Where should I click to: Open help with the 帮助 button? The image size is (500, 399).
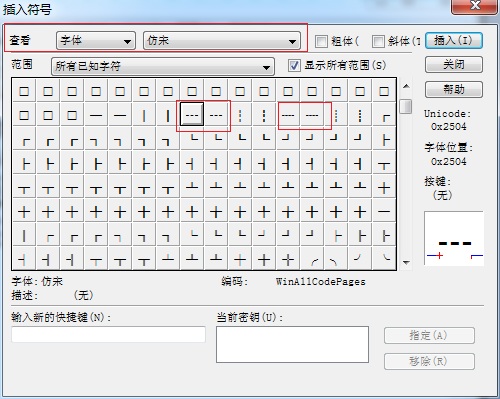454,89
